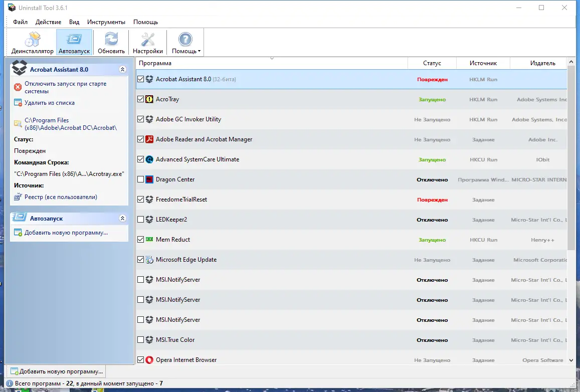Image resolution: width=580 pixels, height=392 pixels.
Task: Click Отключить запуск при старте системы
Action: [x=66, y=87]
